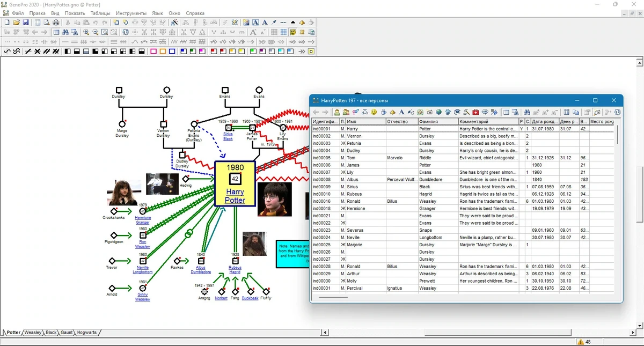The height and width of the screenshot is (346, 644).
Task: Select the pink square border color swatch
Action: click(x=153, y=51)
